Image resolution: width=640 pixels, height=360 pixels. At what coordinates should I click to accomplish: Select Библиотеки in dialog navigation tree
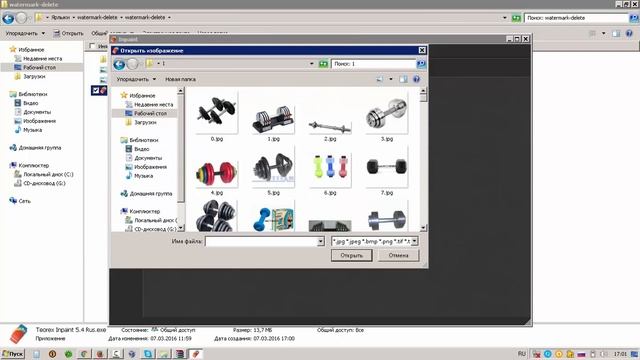click(x=144, y=140)
